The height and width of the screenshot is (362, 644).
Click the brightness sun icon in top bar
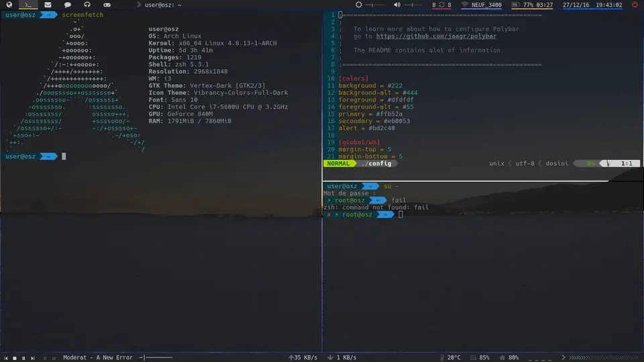pyautogui.click(x=358, y=5)
